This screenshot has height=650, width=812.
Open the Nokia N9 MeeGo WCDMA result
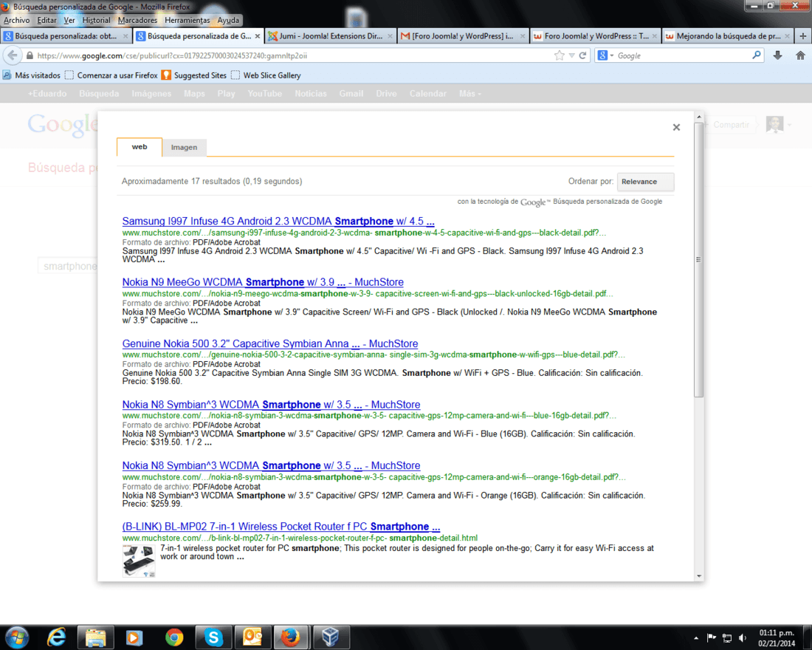tap(263, 282)
